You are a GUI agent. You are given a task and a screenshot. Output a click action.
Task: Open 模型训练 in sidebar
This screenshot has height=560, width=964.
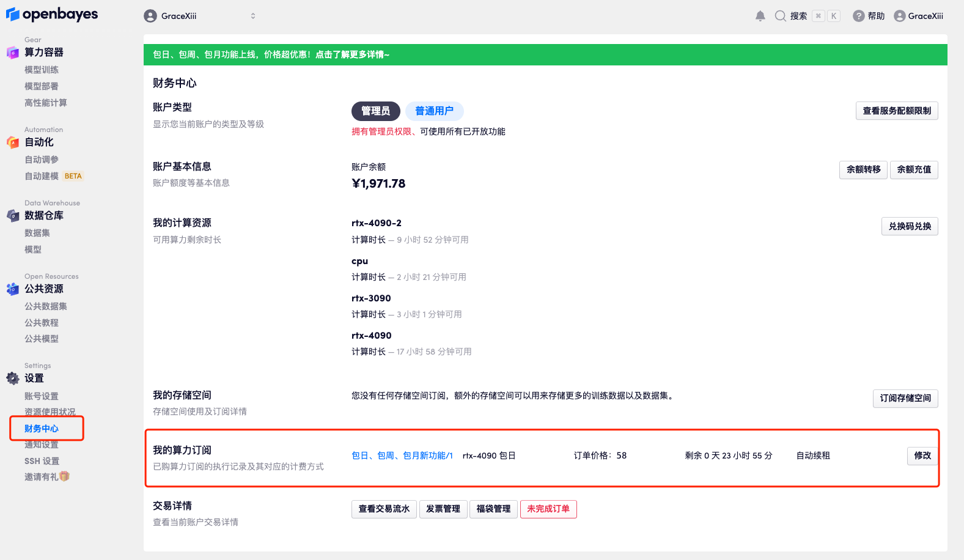coord(42,70)
